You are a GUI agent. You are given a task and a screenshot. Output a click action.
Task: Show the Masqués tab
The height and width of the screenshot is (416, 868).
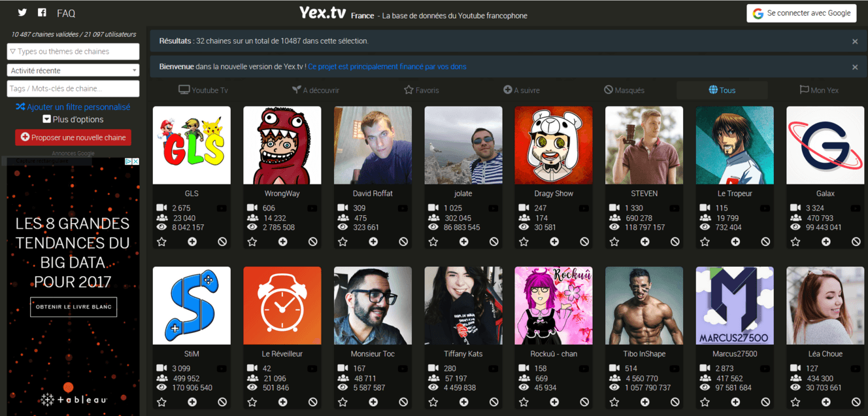point(624,90)
